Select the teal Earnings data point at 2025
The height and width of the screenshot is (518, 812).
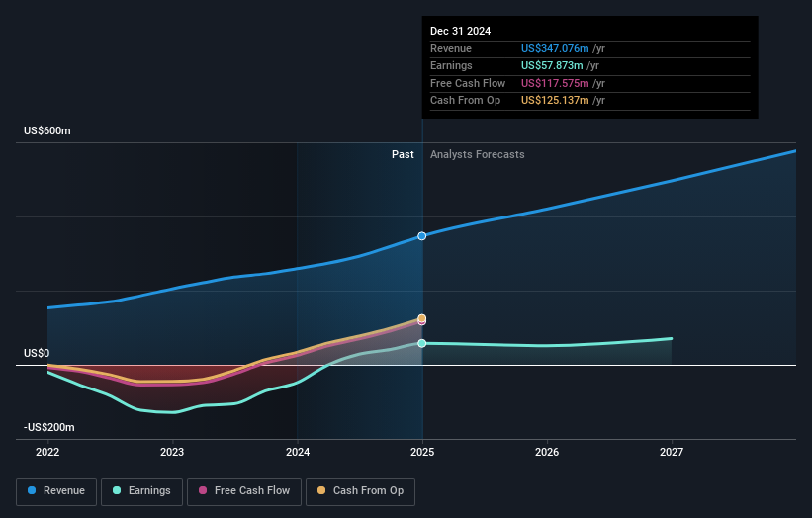422,343
